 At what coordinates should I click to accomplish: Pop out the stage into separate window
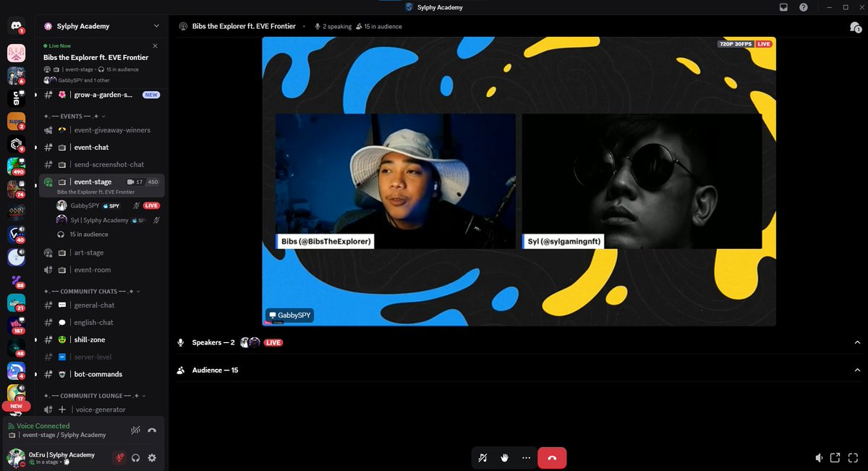click(x=835, y=458)
